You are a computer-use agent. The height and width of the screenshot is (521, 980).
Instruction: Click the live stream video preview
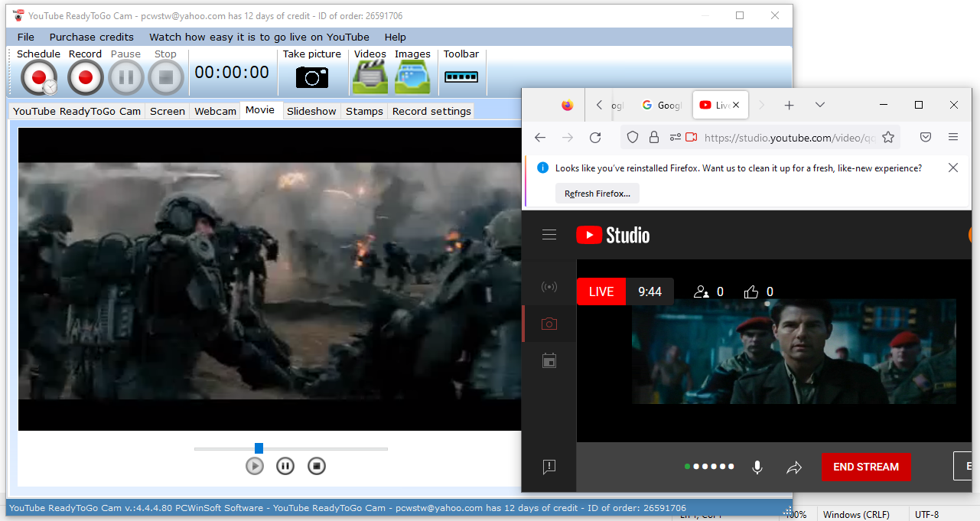[793, 351]
